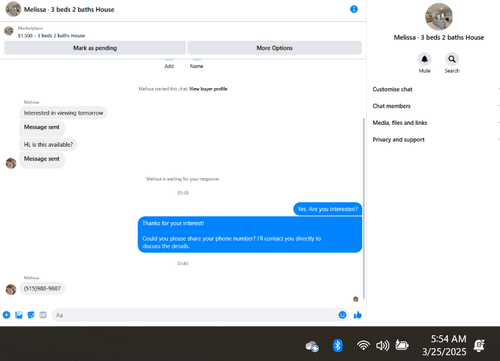
Task: Open the View buyer profile link
Action: 208,89
